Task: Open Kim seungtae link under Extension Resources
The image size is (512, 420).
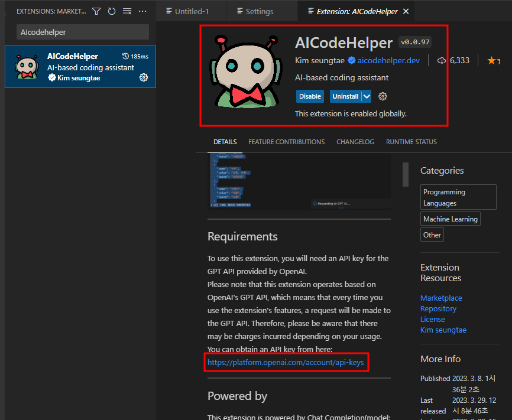Action: 443,330
